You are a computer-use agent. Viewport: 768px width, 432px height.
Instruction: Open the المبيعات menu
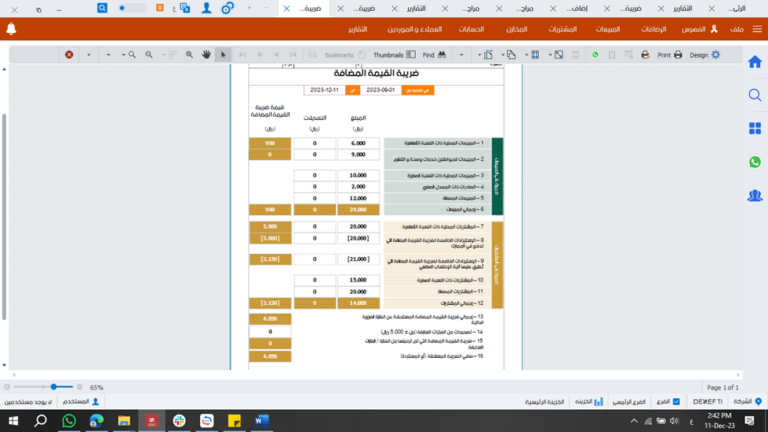(x=607, y=29)
